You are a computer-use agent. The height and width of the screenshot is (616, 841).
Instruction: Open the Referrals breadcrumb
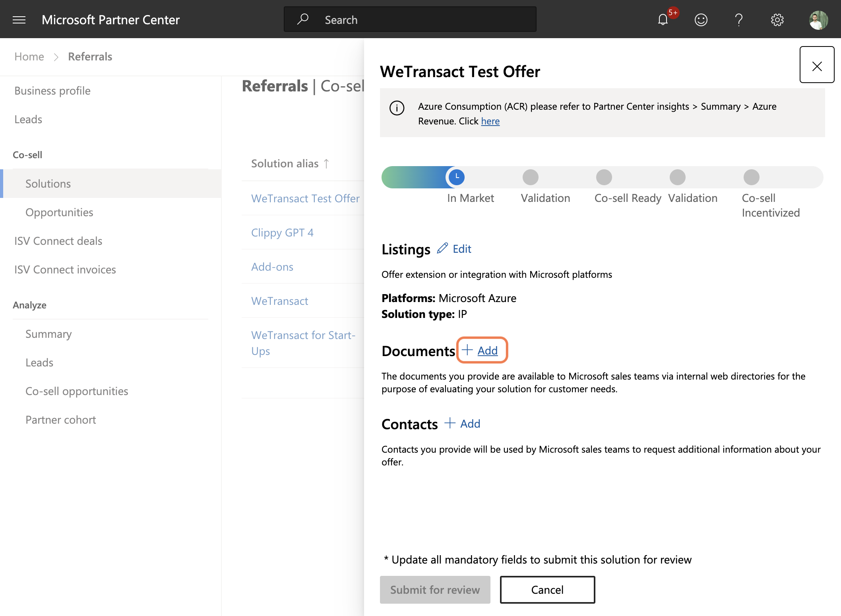90,56
